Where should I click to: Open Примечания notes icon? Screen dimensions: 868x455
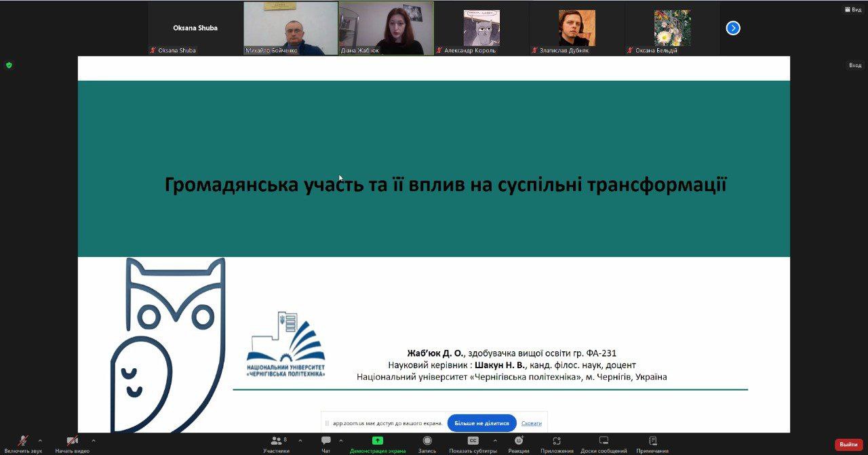pyautogui.click(x=652, y=441)
